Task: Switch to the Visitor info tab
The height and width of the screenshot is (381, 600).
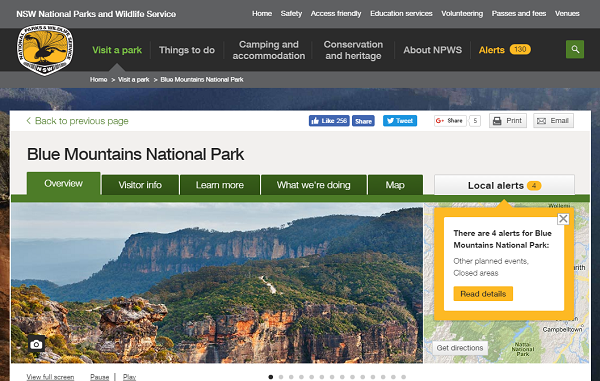Action: pos(140,185)
